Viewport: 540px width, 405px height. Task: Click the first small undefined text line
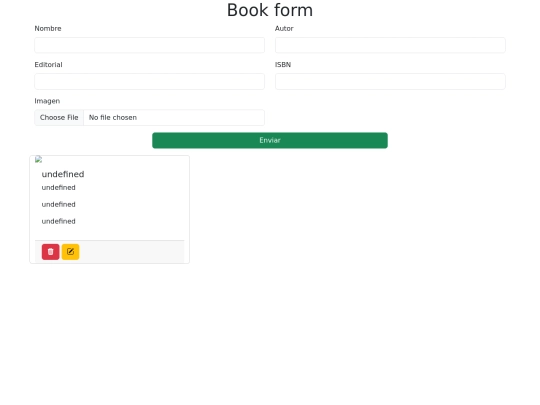pyautogui.click(x=59, y=187)
